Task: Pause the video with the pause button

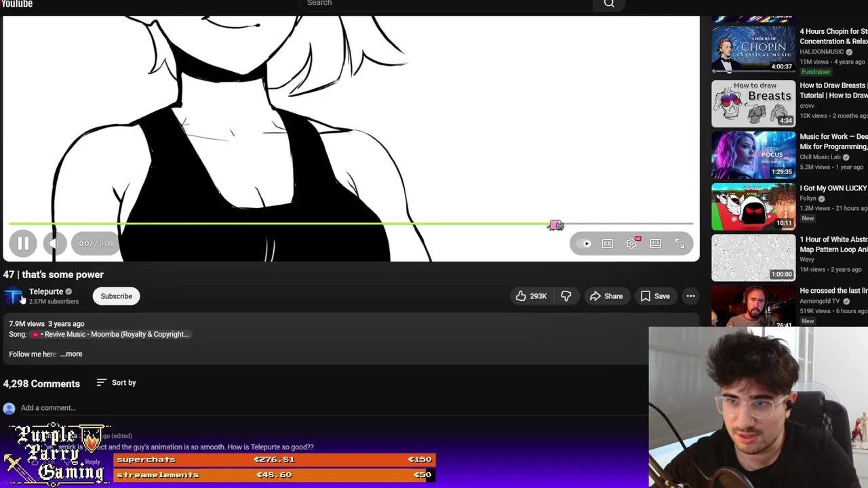Action: pyautogui.click(x=22, y=243)
